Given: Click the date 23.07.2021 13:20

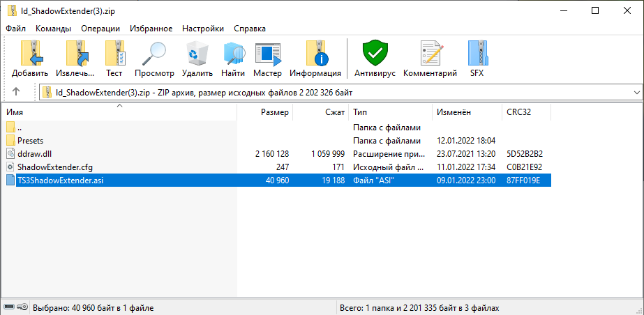Looking at the screenshot, I should pyautogui.click(x=466, y=154).
